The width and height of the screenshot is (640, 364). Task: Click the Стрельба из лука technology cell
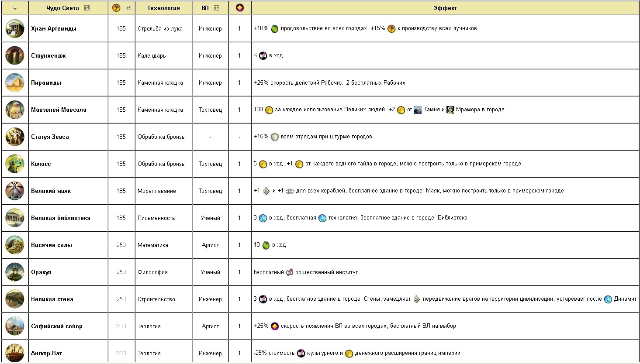164,29
